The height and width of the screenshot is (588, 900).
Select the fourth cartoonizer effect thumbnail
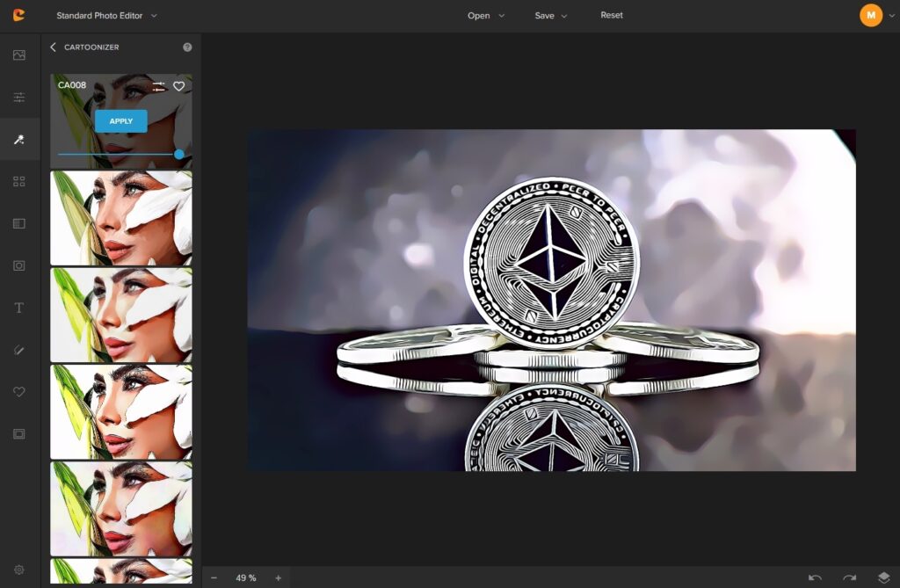(x=121, y=412)
